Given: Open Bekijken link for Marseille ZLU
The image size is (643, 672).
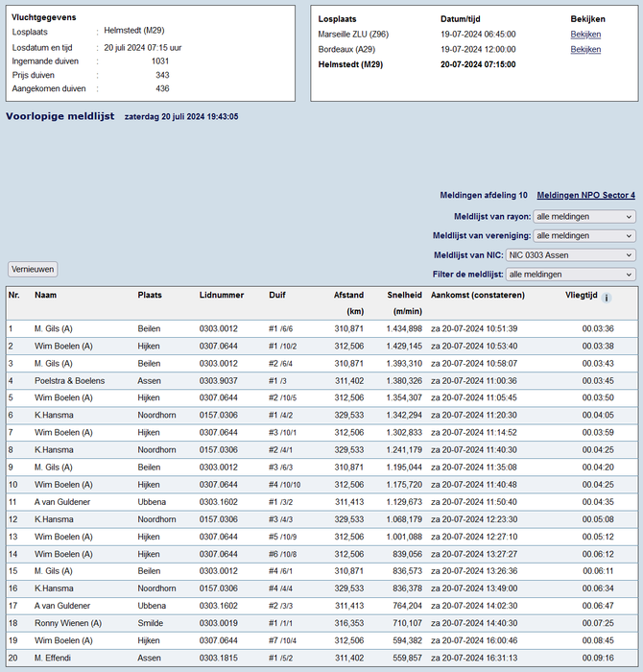Looking at the screenshot, I should [x=585, y=35].
